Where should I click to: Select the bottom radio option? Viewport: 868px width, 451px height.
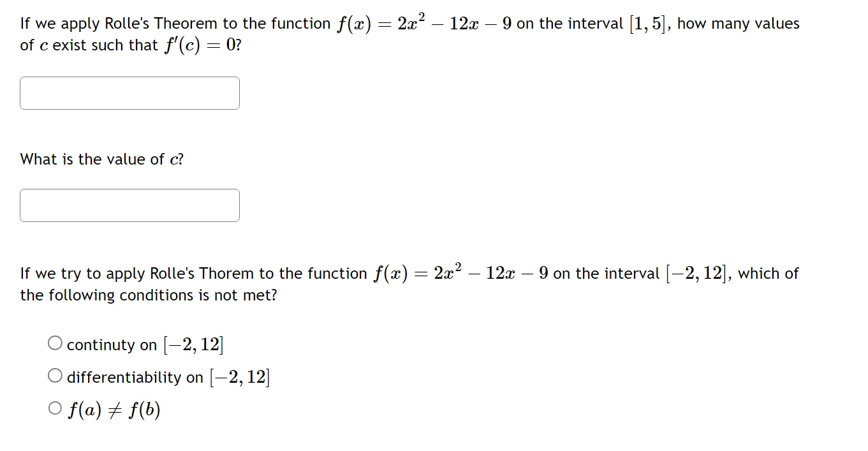55,408
